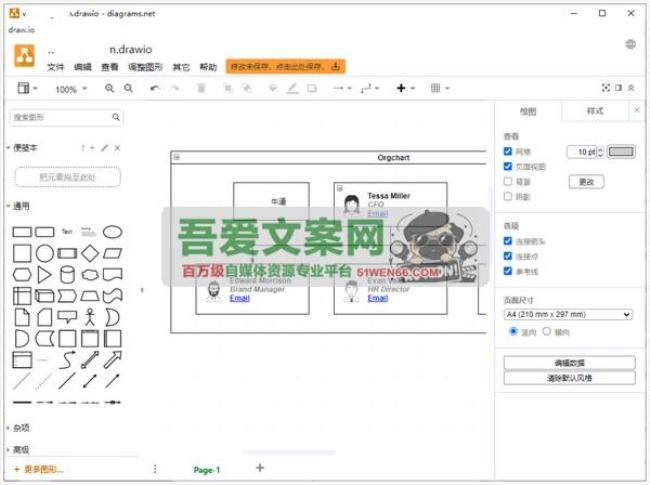
Task: Click the More Shapes link
Action: (x=39, y=469)
